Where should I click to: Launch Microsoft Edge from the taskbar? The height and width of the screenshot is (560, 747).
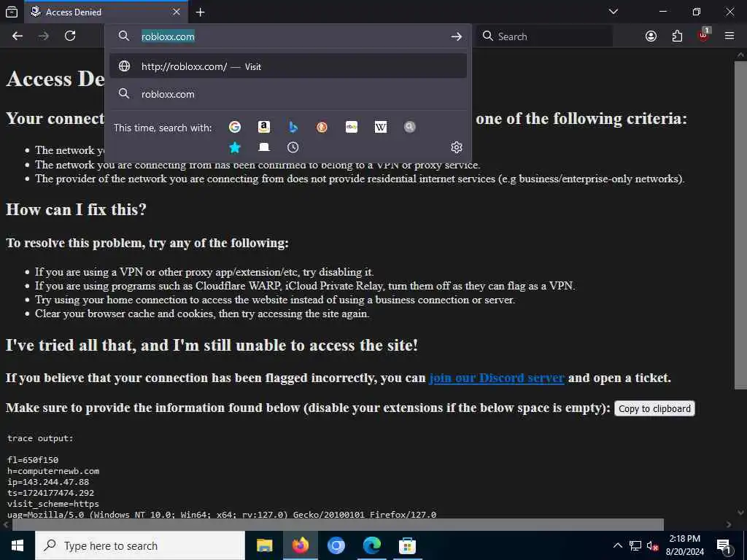pos(371,545)
